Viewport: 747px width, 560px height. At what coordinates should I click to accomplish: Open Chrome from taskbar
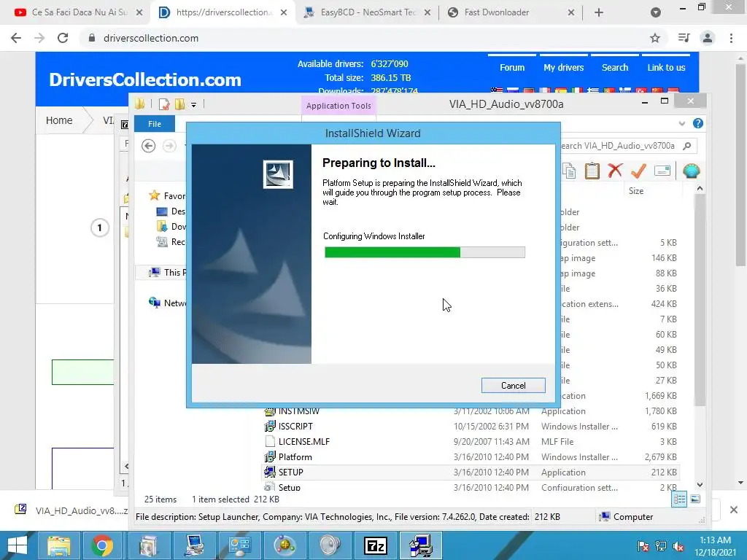pos(102,545)
